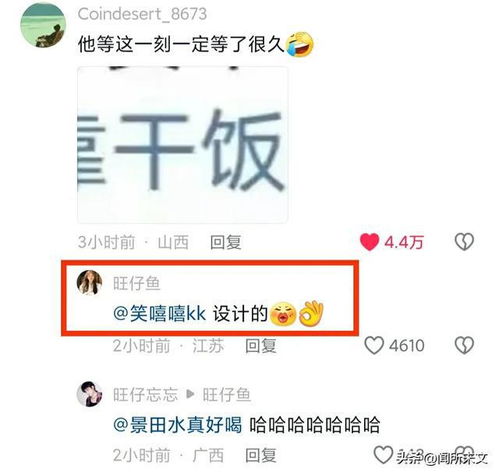Open Coindesert_8673's profile avatar
Image resolution: width=499 pixels, height=476 pixels.
[43, 26]
